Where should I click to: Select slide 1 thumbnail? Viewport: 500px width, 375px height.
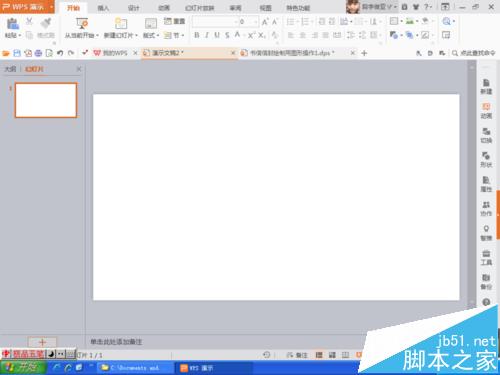point(46,100)
